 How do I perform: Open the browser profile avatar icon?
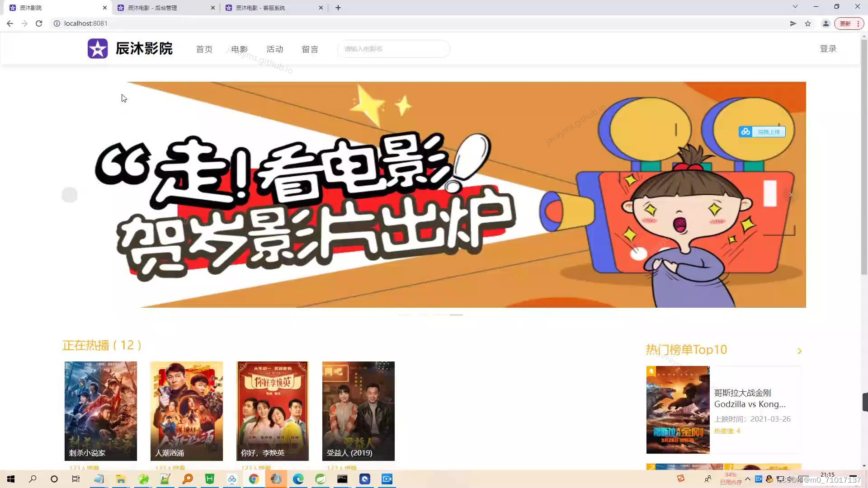tap(826, 23)
